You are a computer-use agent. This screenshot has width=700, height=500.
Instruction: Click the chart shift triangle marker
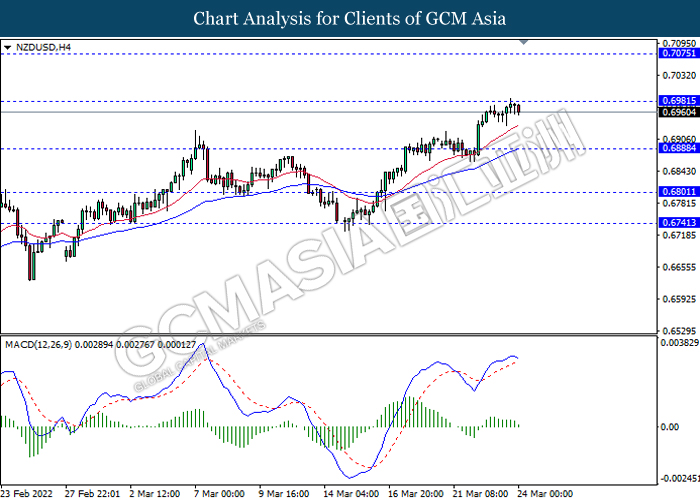(x=524, y=42)
